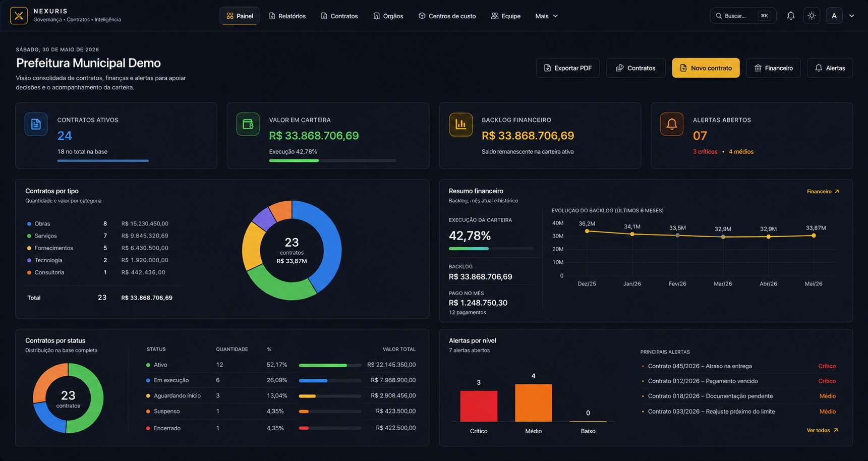Select the Obras legend row
Image resolution: width=868 pixels, height=461 pixels.
(x=98, y=223)
